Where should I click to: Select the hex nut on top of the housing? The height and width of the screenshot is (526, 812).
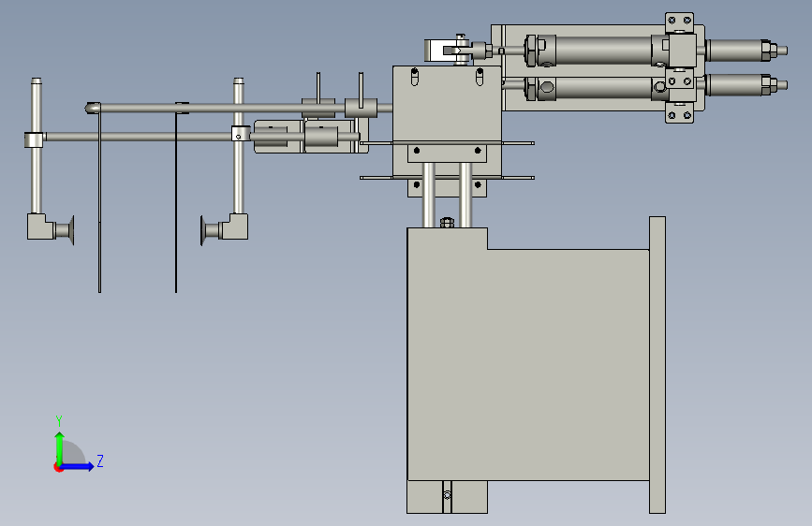[x=447, y=223]
